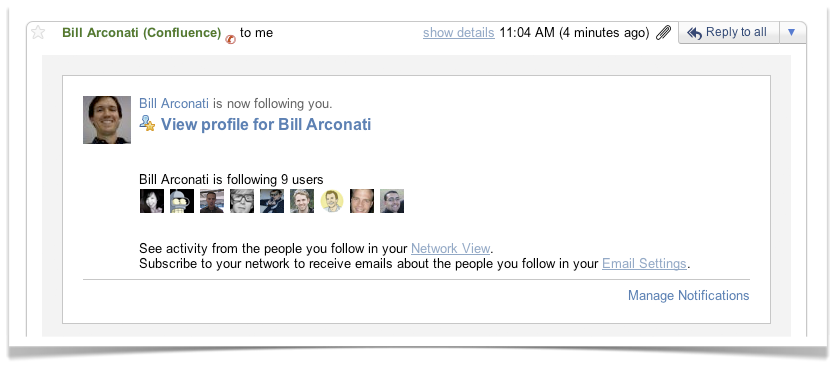Image resolution: width=838 pixels, height=367 pixels.
Task: Click the yellow circular cartoon avatar
Action: point(332,201)
